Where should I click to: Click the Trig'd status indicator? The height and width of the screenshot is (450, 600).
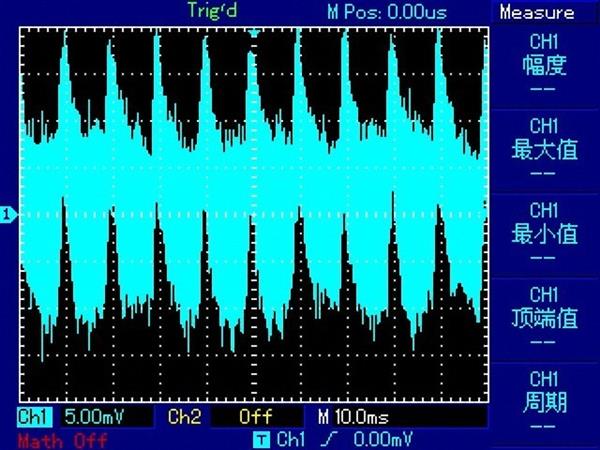[211, 11]
